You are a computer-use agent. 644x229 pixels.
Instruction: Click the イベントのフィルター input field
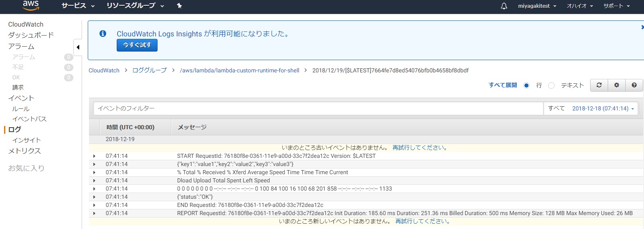pyautogui.click(x=318, y=108)
